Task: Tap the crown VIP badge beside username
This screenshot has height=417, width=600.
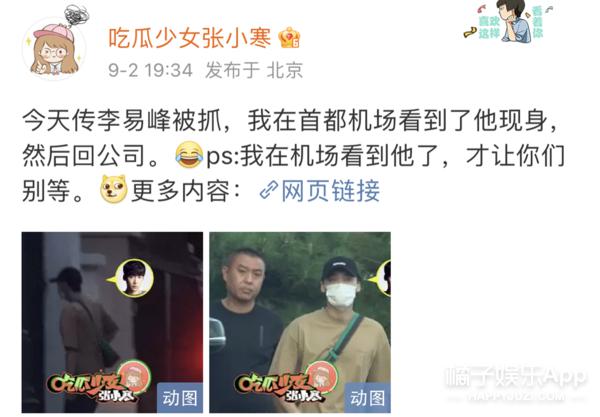Action: coord(289,38)
